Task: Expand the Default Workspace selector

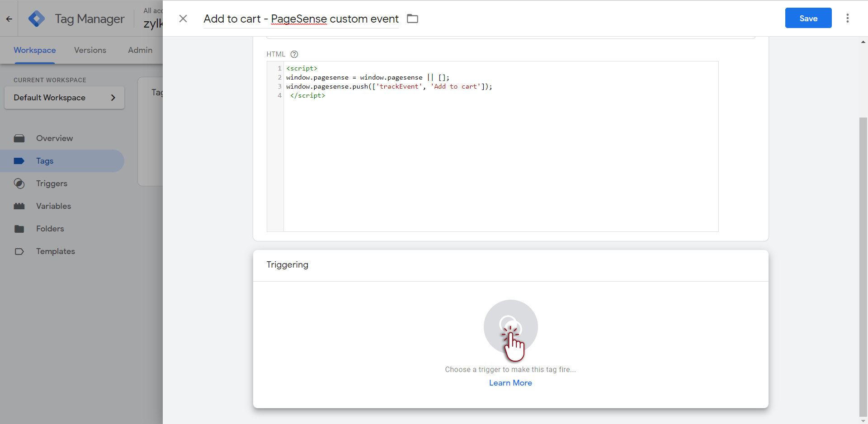Action: [64, 98]
